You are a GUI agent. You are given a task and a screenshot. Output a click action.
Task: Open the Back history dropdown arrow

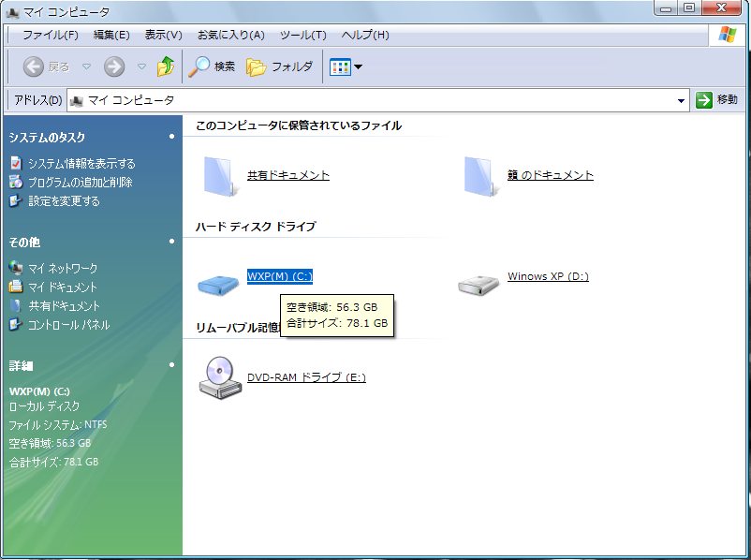[87, 66]
